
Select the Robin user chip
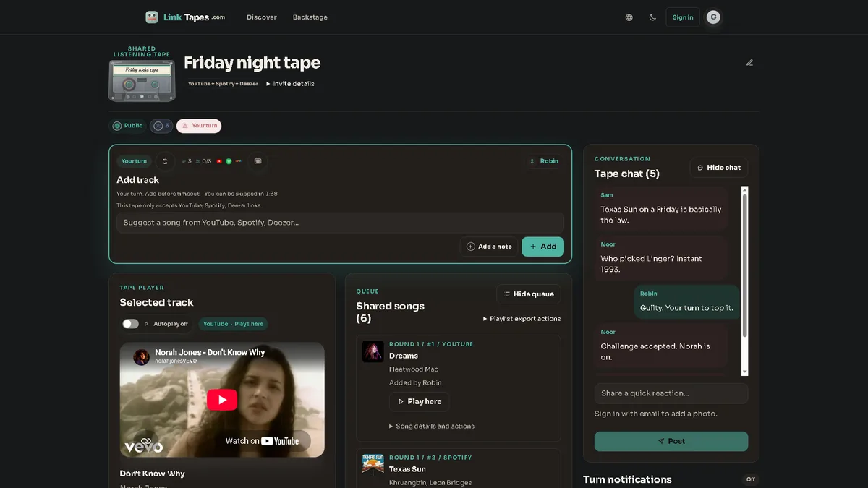click(545, 161)
